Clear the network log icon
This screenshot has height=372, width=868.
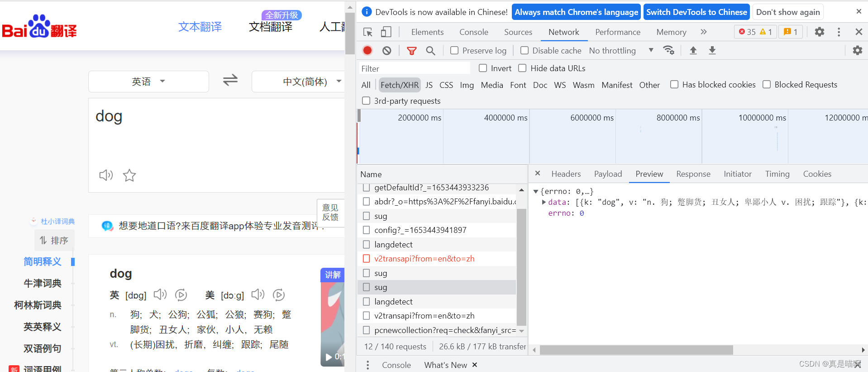(x=386, y=50)
